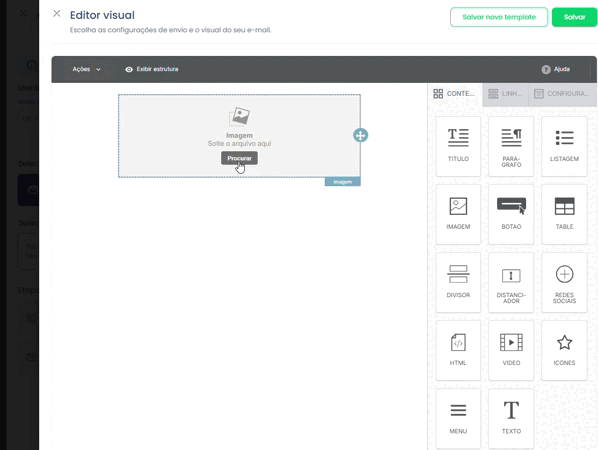Click the blue Imagem block label tag
Viewport: 598px width, 450px height.
342,182
